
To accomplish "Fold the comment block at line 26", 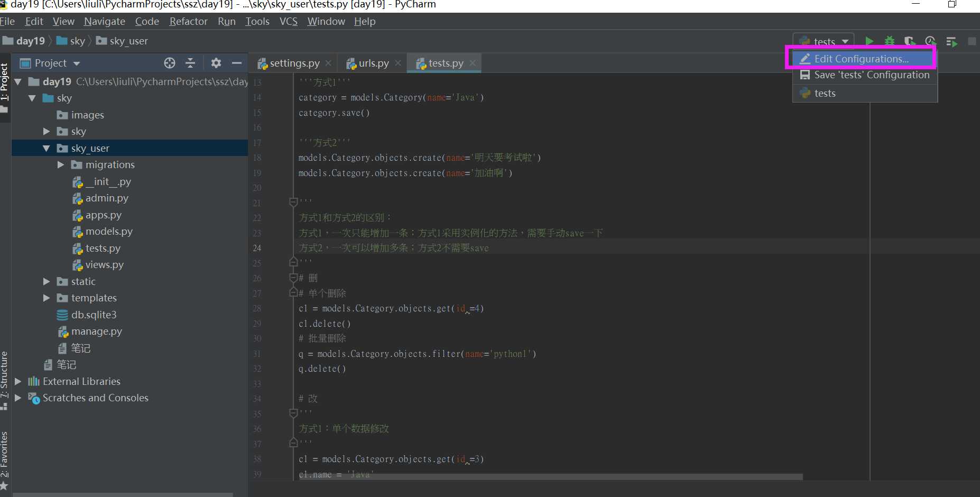I will tap(293, 278).
